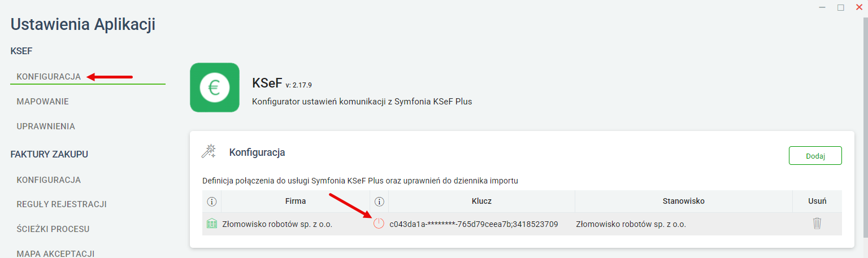Open Reguły Rejestracji page

[62, 204]
